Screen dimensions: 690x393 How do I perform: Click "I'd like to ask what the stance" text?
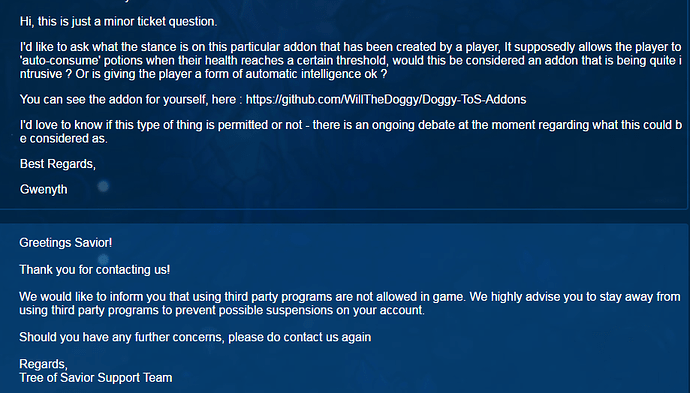(105, 48)
